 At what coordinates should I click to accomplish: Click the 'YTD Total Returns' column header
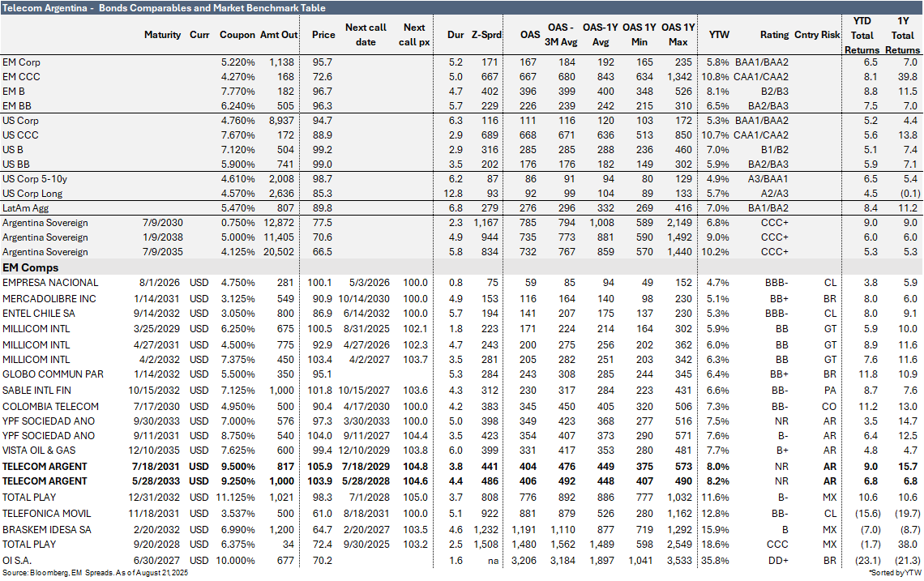point(862,36)
